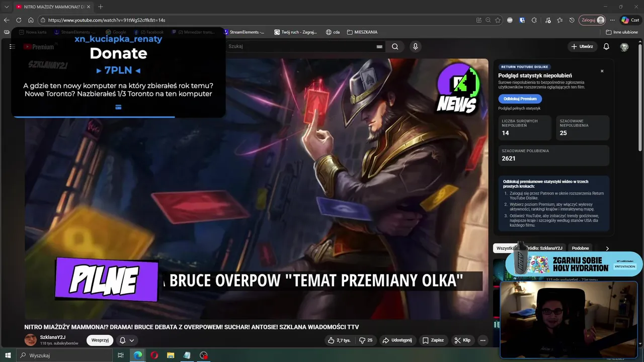Viewport: 644px width, 362px height.
Task: Save the video with Zapisz
Action: pos(433,340)
